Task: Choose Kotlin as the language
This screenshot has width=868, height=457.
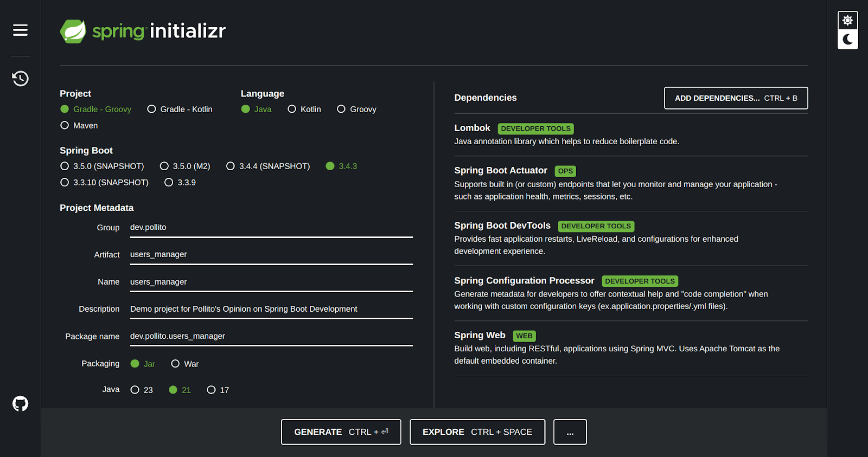Action: (x=304, y=109)
